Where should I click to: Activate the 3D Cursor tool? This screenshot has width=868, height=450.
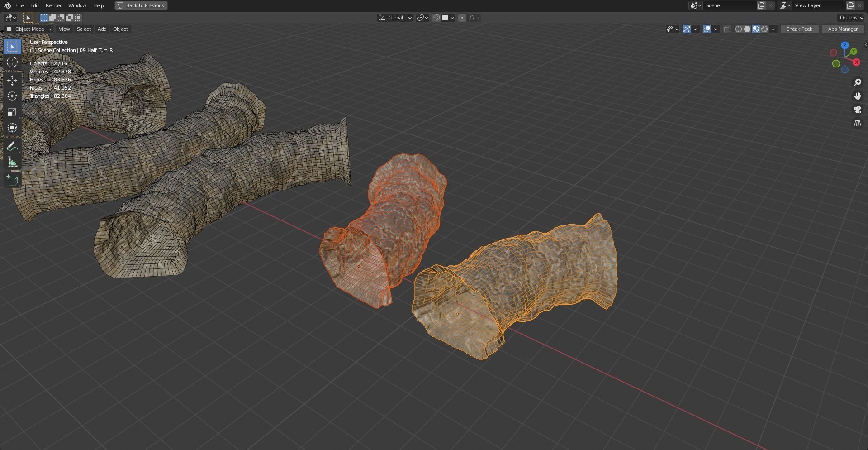point(12,62)
